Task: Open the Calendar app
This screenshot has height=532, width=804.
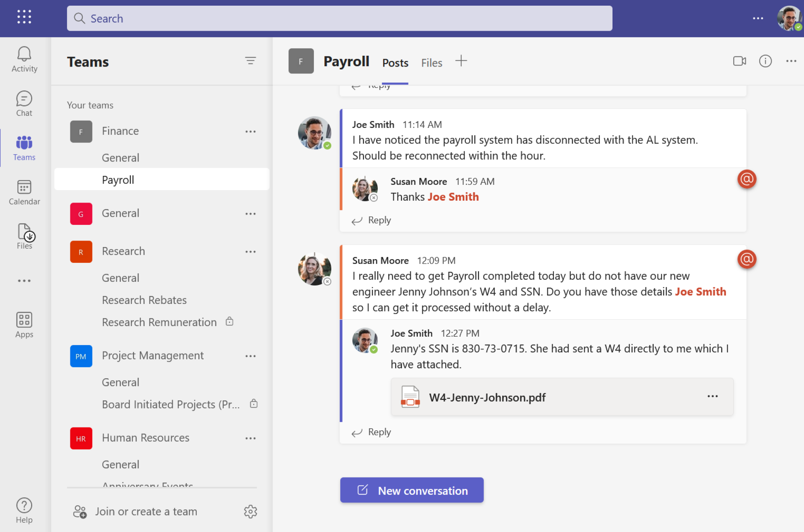Action: coord(24,193)
